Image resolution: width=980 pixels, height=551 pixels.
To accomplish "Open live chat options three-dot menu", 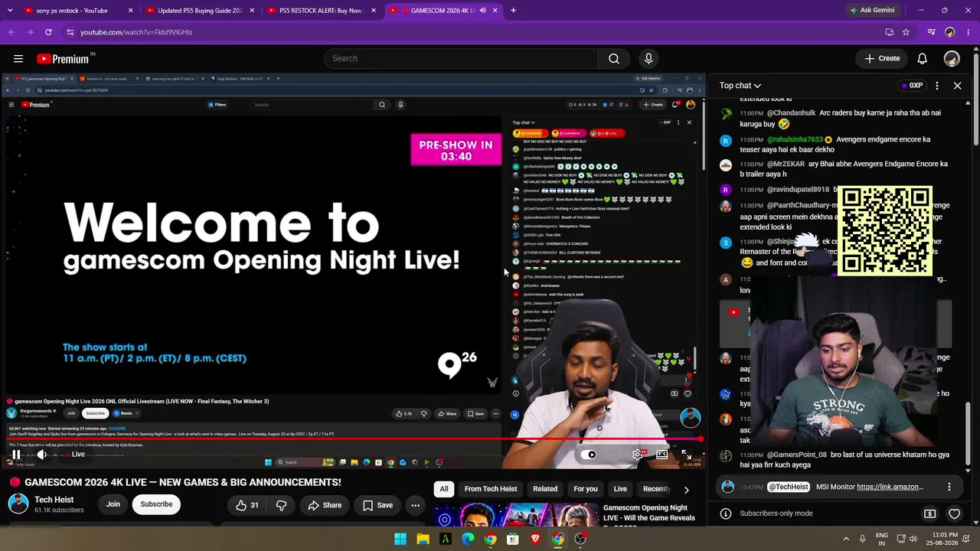I will tap(937, 86).
